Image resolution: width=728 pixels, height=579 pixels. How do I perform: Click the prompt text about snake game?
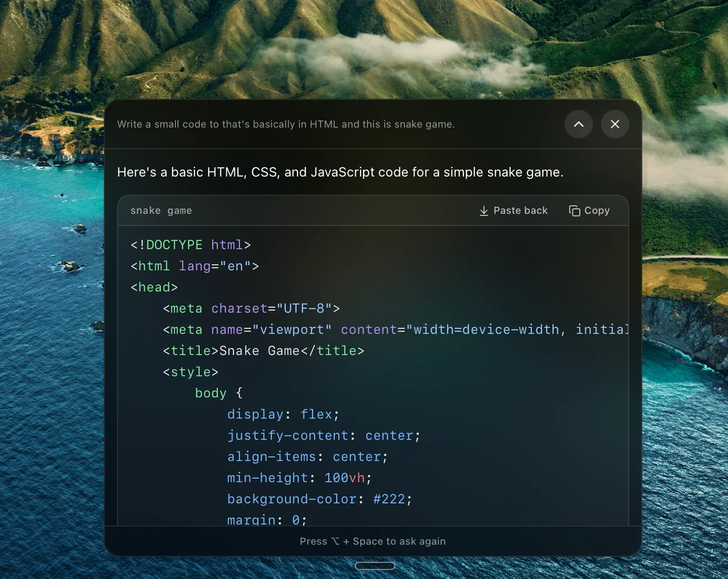(286, 124)
